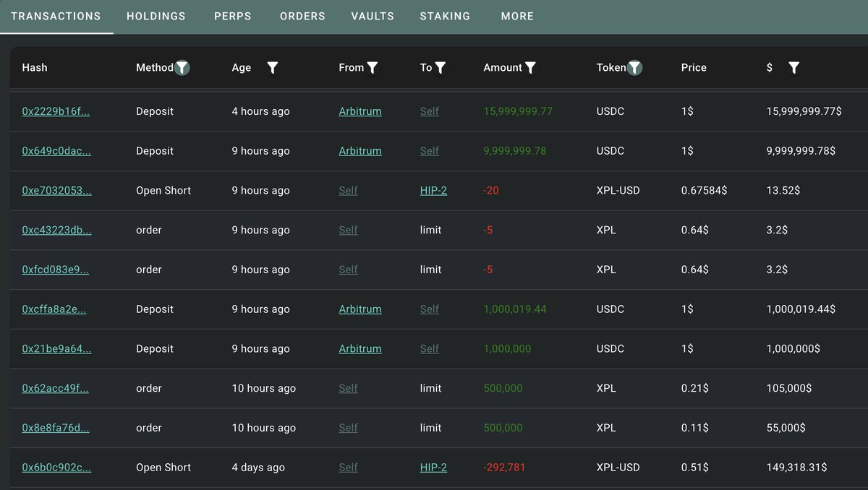Open transaction hash 0x21be9a64...

pos(57,348)
